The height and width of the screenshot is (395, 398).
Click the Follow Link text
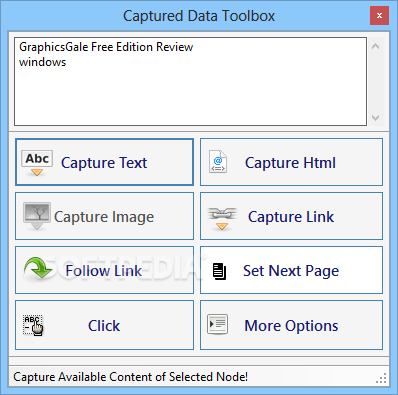click(104, 271)
